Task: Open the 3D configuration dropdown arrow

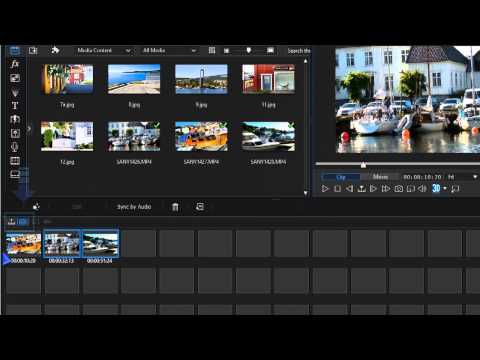Action: [x=445, y=189]
